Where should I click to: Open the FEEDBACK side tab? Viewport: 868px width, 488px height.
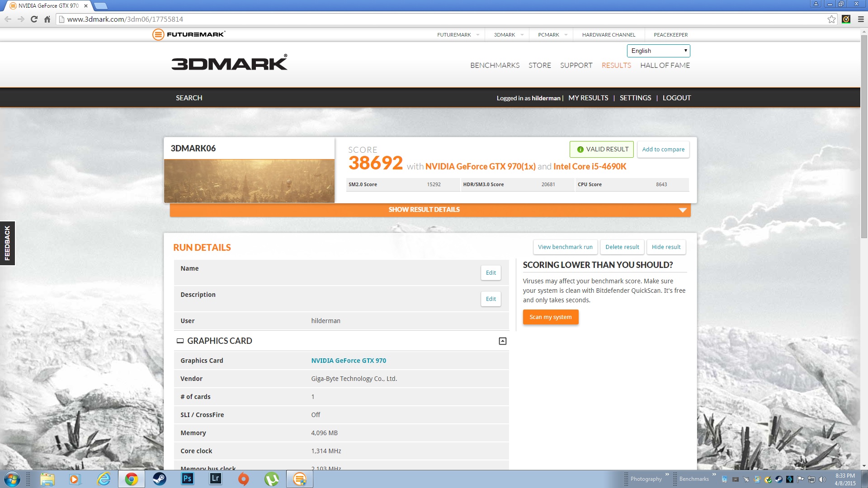click(7, 243)
